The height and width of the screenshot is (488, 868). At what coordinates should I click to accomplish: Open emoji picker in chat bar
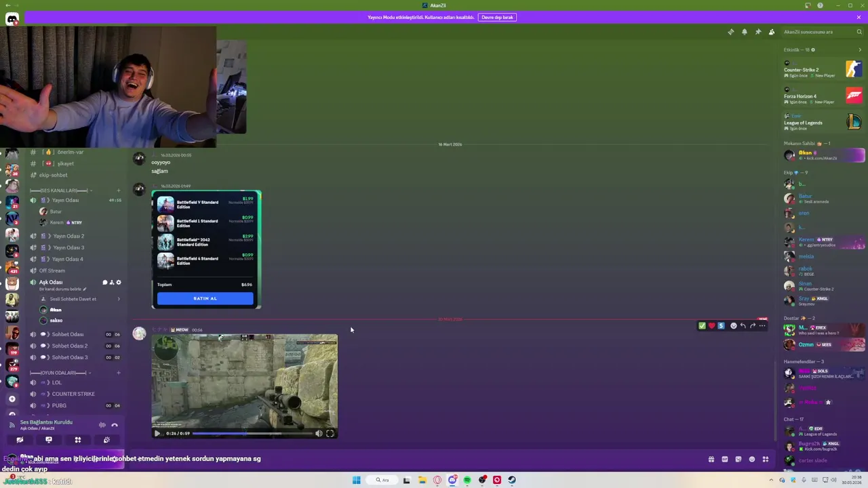751,459
